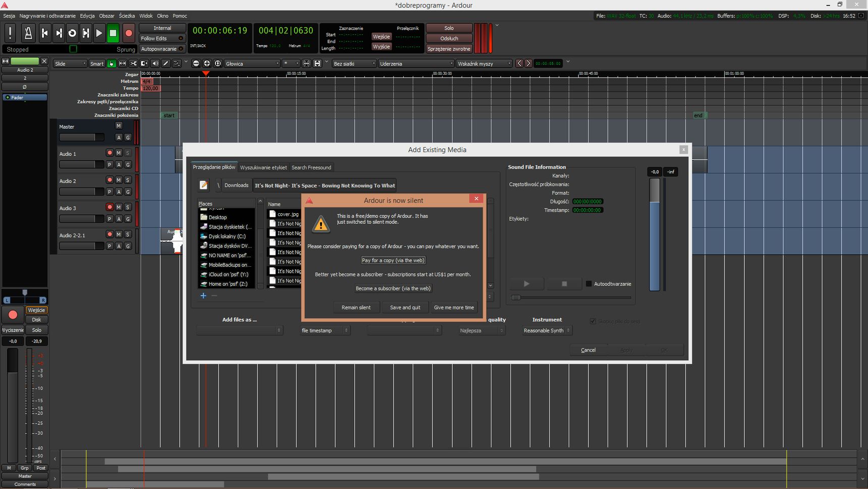Screen dimensions: 868x489
Task: Click the panic exclamation button in transport bar
Action: point(10,33)
